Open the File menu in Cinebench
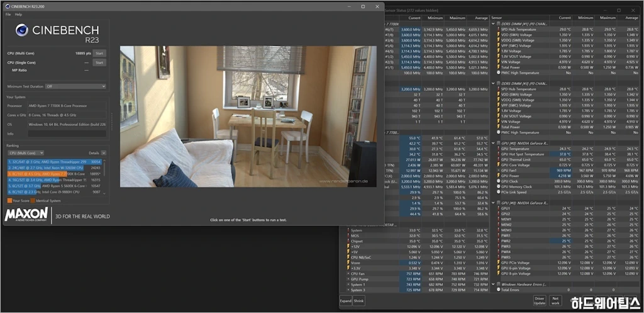This screenshot has width=644, height=313. [x=8, y=14]
